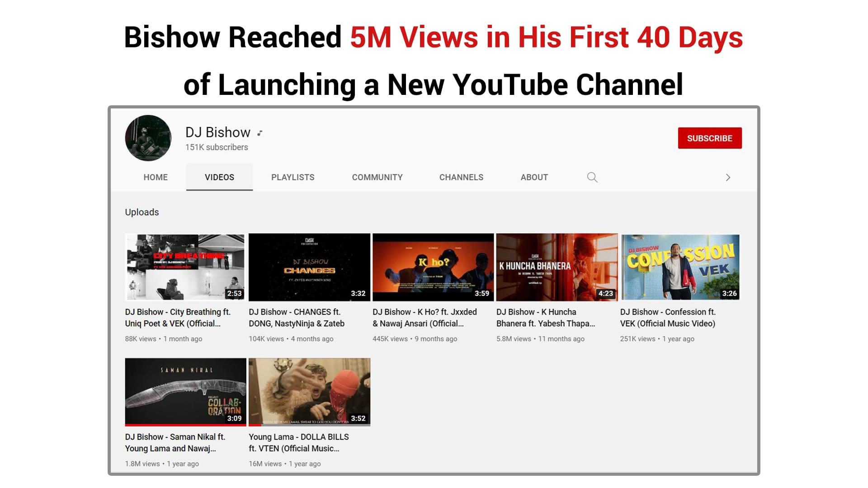868x488 pixels.
Task: Click title 'DJ Bishow - CHANGES ft.'
Action: point(295,312)
